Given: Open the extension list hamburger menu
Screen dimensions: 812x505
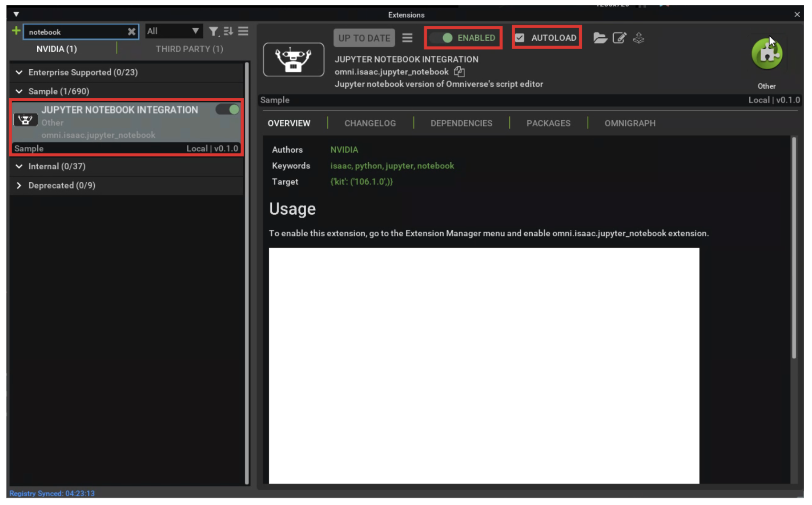Looking at the screenshot, I should click(x=243, y=31).
